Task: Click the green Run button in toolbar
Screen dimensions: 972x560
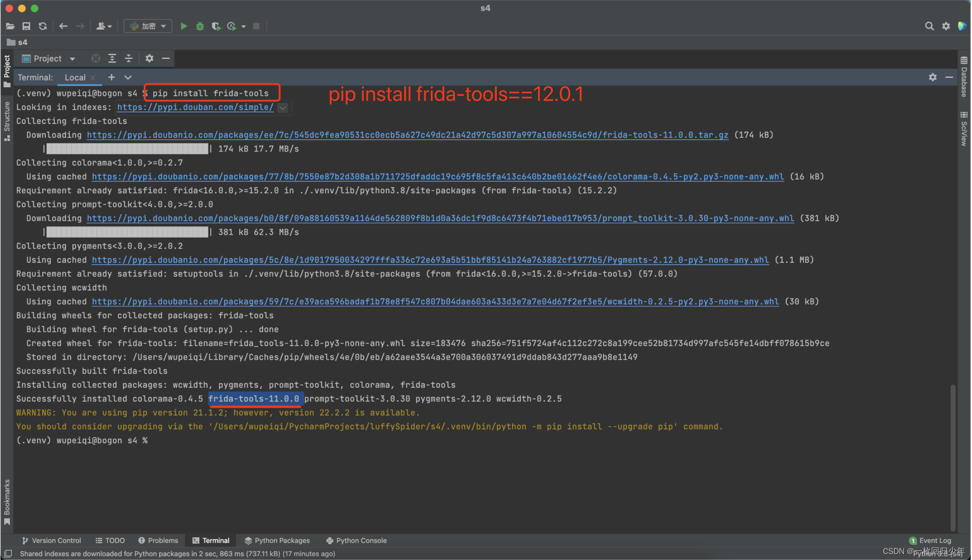Action: tap(184, 26)
